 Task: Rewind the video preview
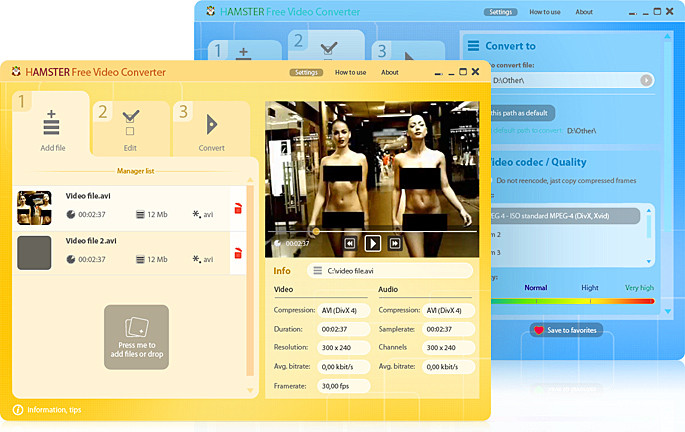(x=349, y=243)
